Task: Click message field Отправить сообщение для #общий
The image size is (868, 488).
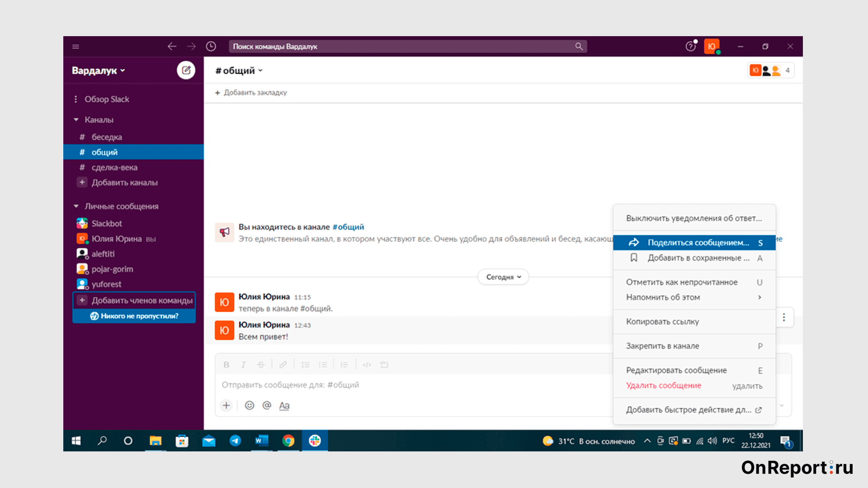Action: point(411,385)
